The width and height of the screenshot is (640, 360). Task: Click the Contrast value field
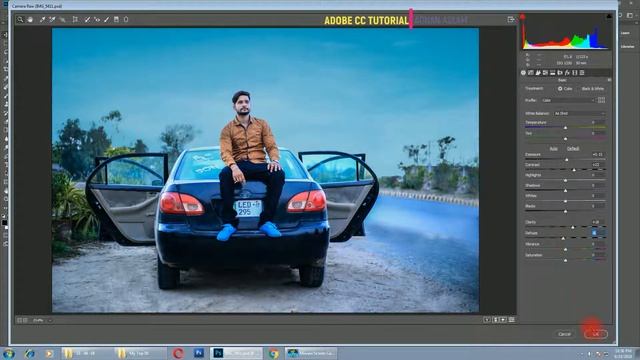point(598,165)
